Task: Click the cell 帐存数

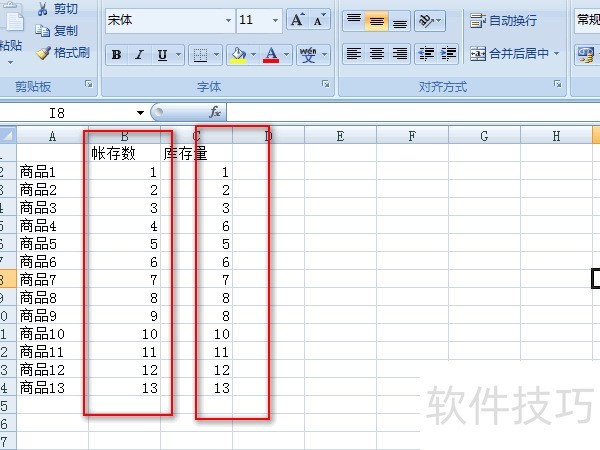Action: (124, 153)
